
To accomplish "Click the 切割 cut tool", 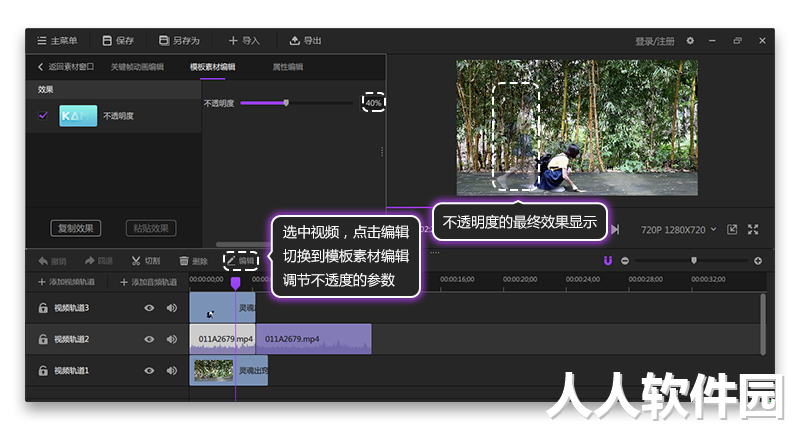I will click(146, 261).
